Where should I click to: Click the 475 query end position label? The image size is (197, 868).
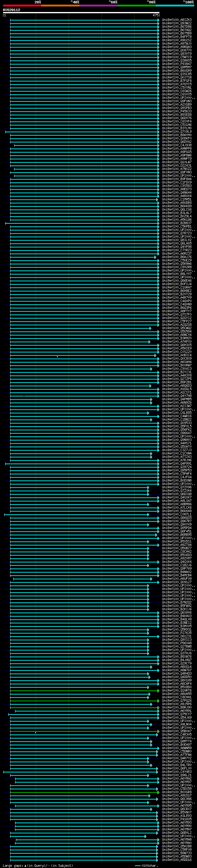[x=155, y=15]
